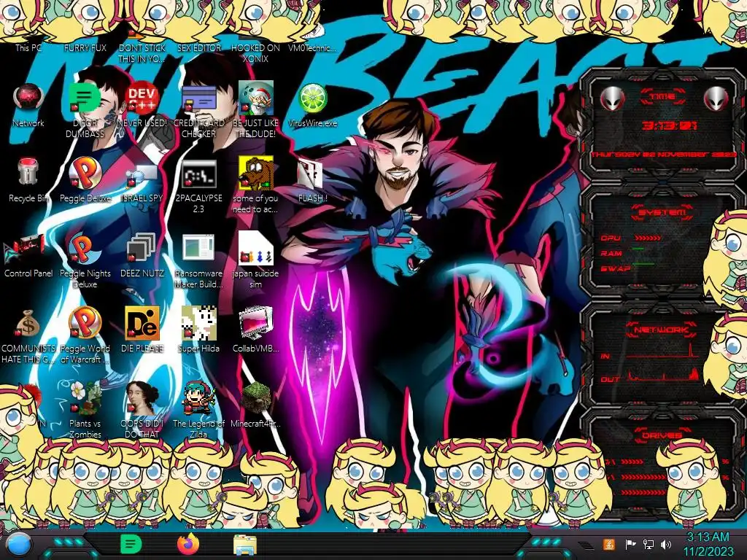Click the DRIVES header in the widget
The image size is (747, 560).
pyautogui.click(x=661, y=435)
